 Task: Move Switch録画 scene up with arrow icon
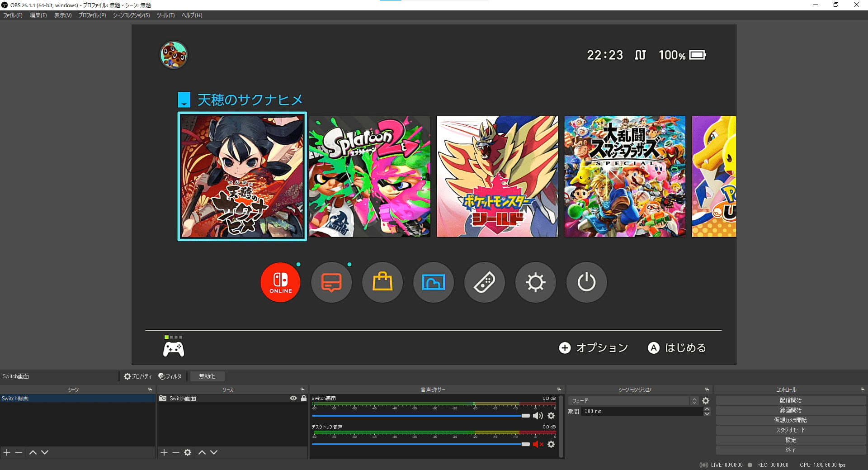click(33, 452)
